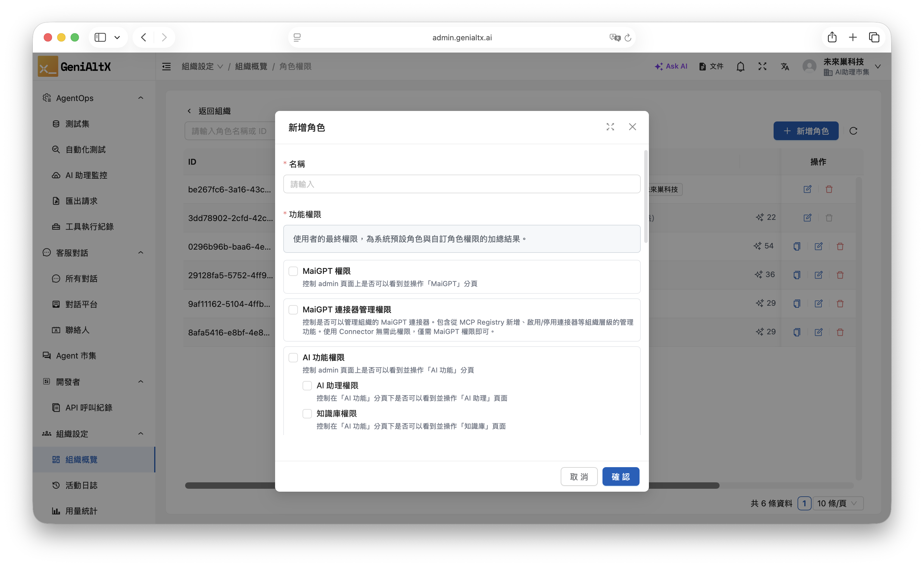Click the fullscreen icon in top header

(763, 67)
